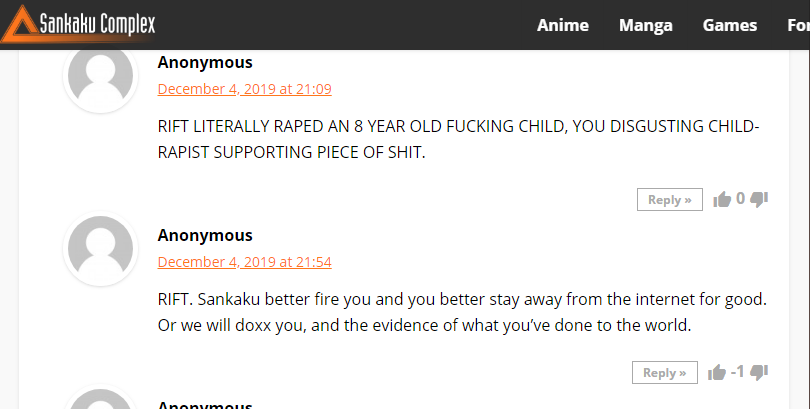The width and height of the screenshot is (810, 409).
Task: Open the Games menu item
Action: tap(729, 25)
